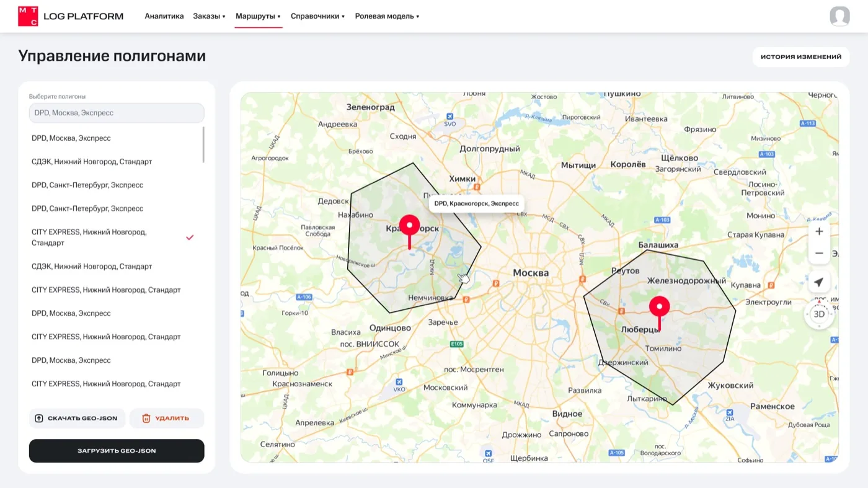Click the polygon list scrollbar

click(x=203, y=144)
